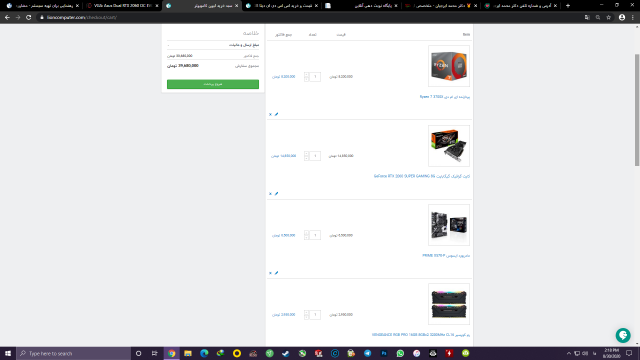The image size is (640, 360).
Task: Increase quantity of the RTX 2060 SUPER card
Action: click(307, 154)
